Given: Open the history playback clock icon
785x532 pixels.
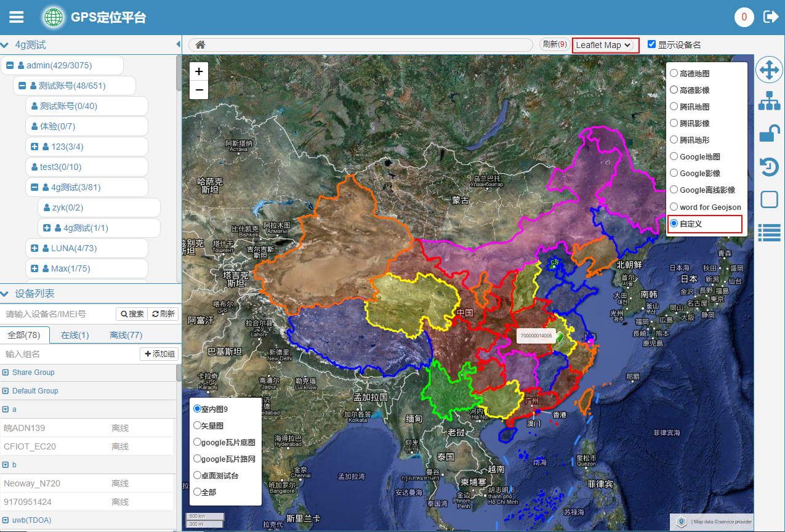Looking at the screenshot, I should (x=768, y=167).
